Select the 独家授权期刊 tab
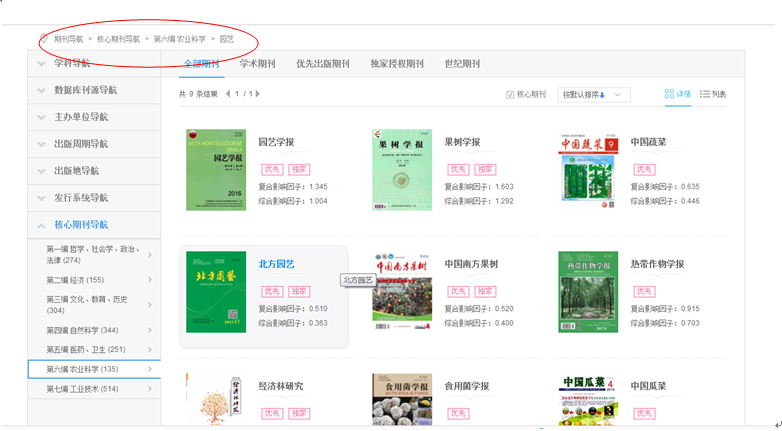 [397, 63]
